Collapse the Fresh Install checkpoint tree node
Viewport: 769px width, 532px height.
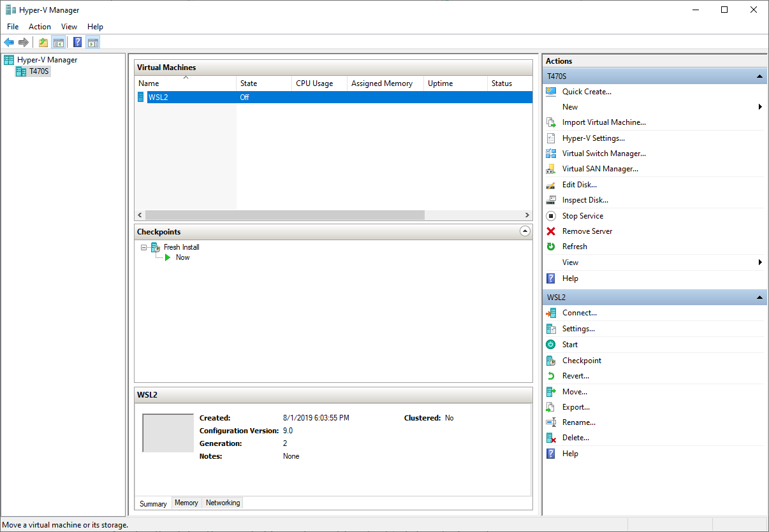(144, 247)
